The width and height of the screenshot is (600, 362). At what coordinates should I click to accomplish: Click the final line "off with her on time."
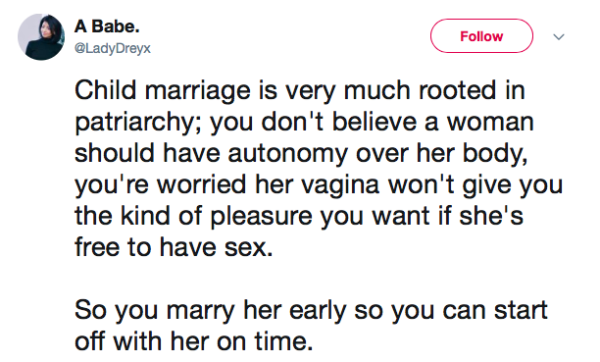194,341
